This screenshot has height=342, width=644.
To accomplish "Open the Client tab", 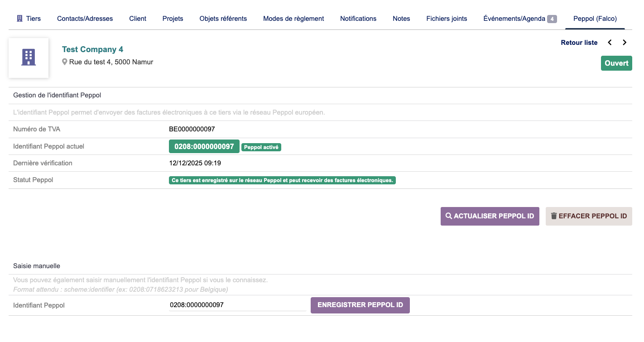I will coord(138,19).
